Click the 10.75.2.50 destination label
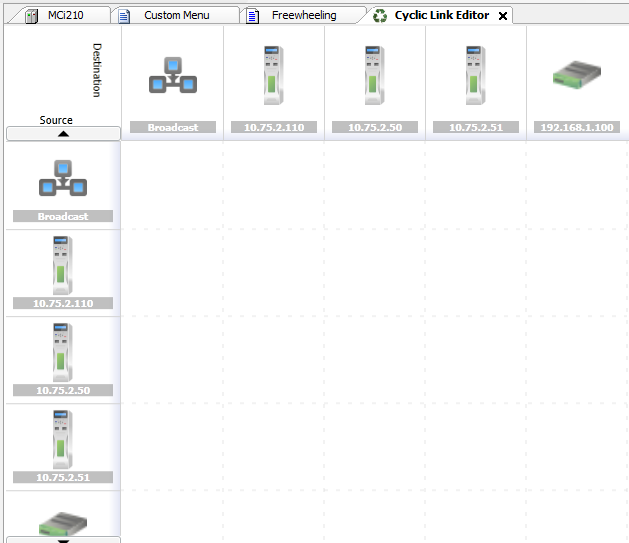Viewport: 629px width, 543px height. (375, 127)
